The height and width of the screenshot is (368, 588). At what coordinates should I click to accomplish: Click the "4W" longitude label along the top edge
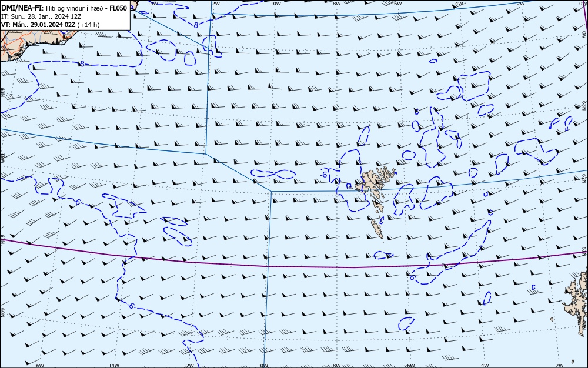(459, 4)
